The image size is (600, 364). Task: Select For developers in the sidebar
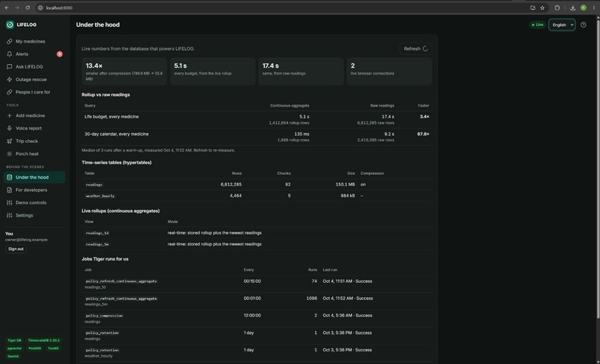(x=34, y=190)
